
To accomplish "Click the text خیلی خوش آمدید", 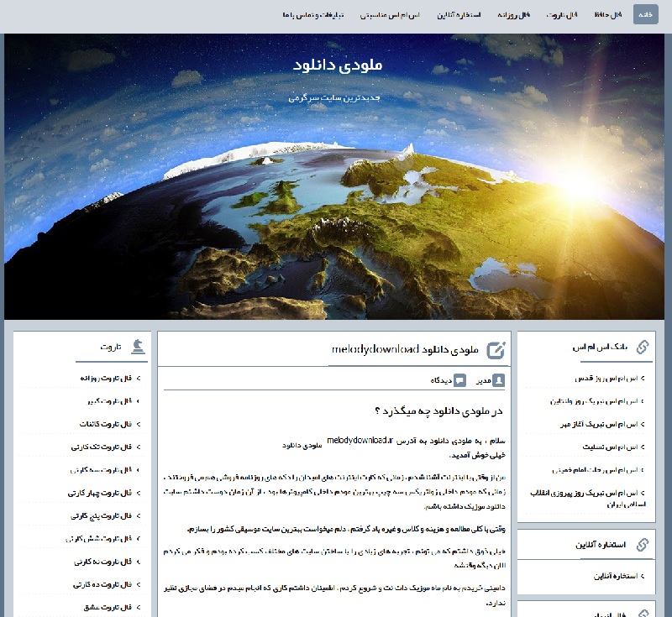I will click(477, 456).
